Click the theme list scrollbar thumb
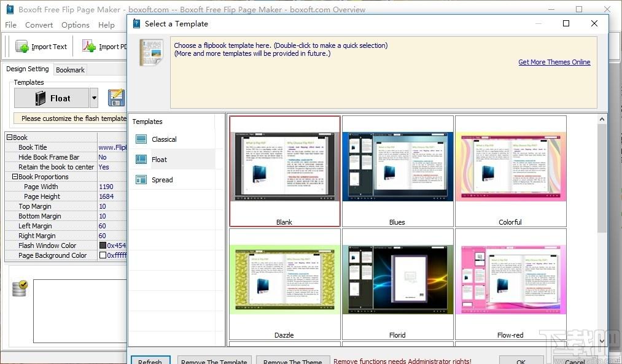Viewport: 622px width, 364px height. tap(602, 179)
